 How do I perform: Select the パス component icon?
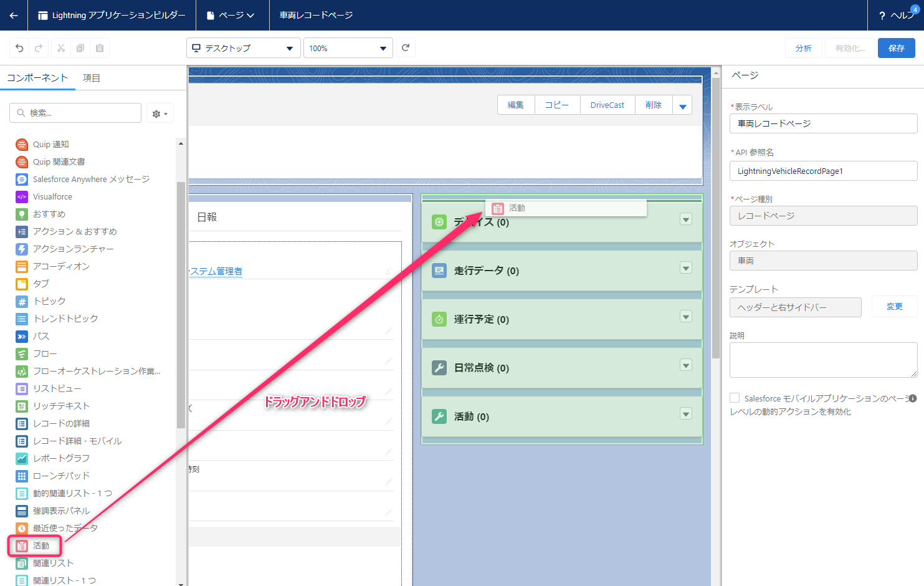click(22, 337)
